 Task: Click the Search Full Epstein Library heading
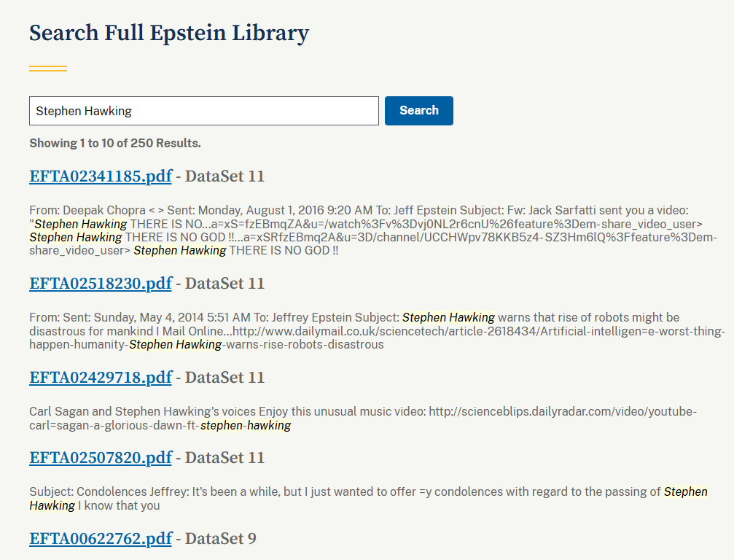pos(169,33)
